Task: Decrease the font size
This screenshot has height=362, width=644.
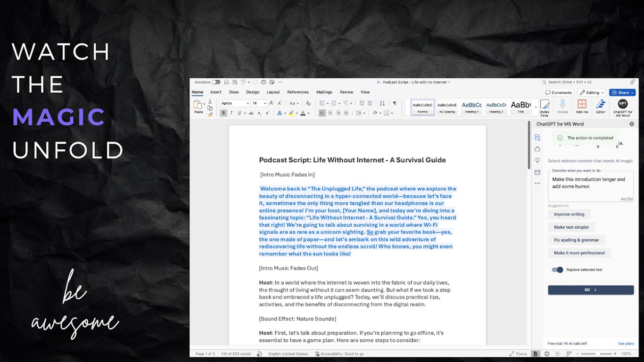Action: tap(280, 103)
